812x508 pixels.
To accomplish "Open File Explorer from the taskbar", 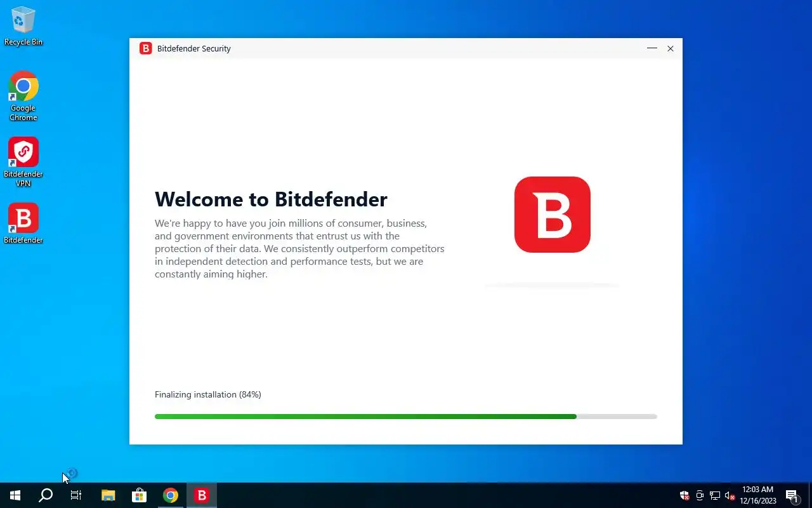I will coord(108,495).
